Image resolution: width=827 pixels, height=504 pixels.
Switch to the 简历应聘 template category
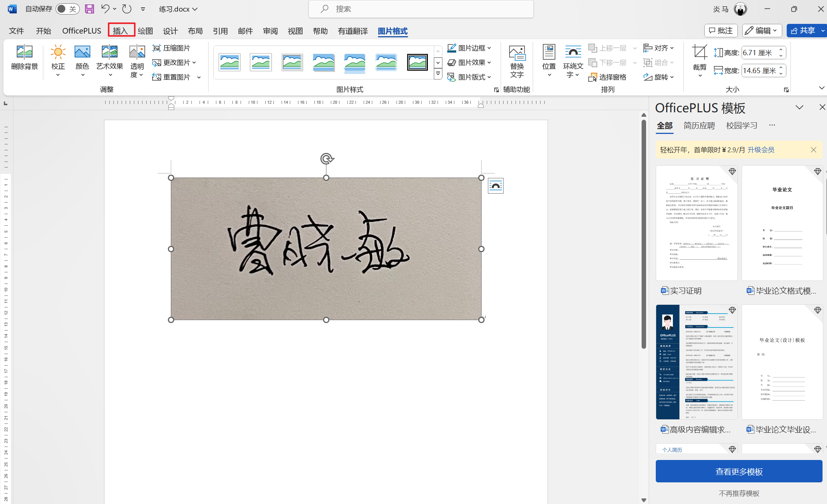[699, 126]
